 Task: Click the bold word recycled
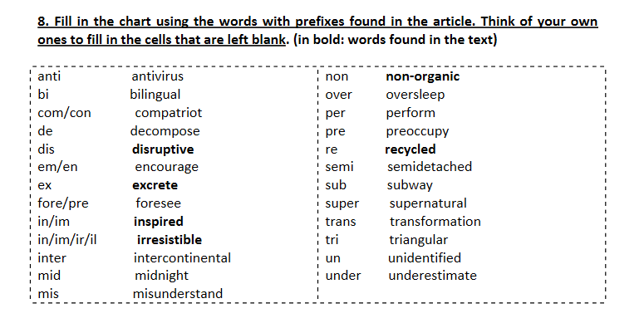click(x=410, y=149)
